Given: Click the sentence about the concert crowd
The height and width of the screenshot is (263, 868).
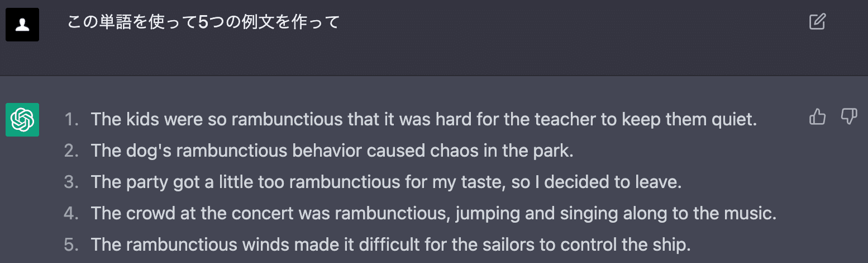Looking at the screenshot, I should tap(433, 214).
